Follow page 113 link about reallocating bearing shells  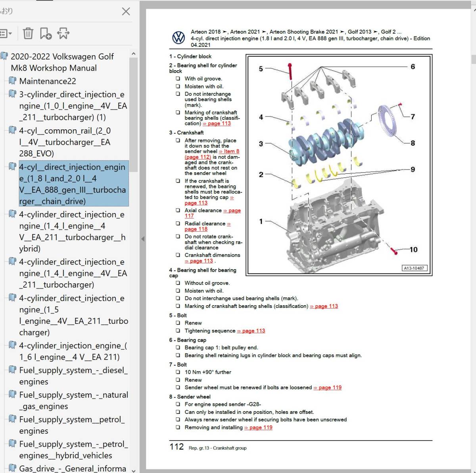point(209,200)
